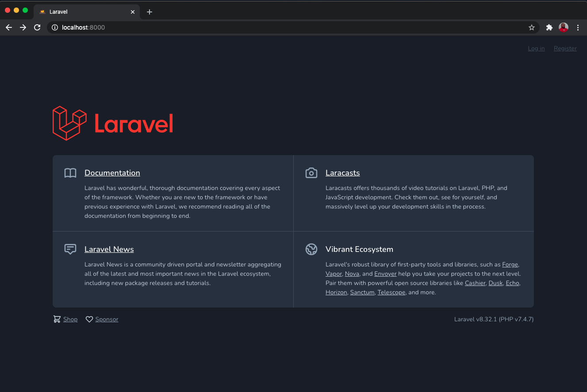Viewport: 587px width, 392px height.
Task: Open the extensions puzzle icon
Action: (x=549, y=27)
